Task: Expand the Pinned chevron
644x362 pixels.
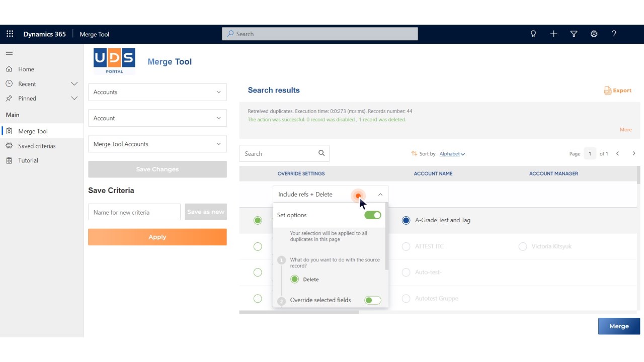Action: [x=74, y=99]
